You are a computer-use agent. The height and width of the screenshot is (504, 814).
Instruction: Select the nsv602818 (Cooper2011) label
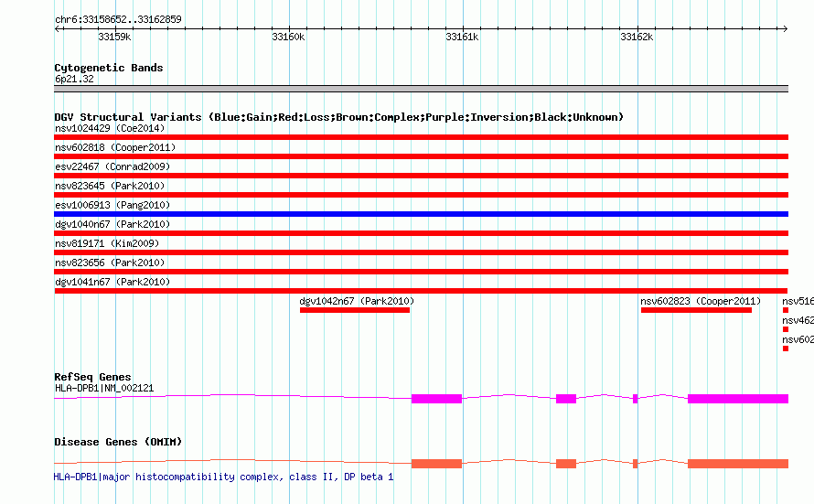click(x=115, y=147)
